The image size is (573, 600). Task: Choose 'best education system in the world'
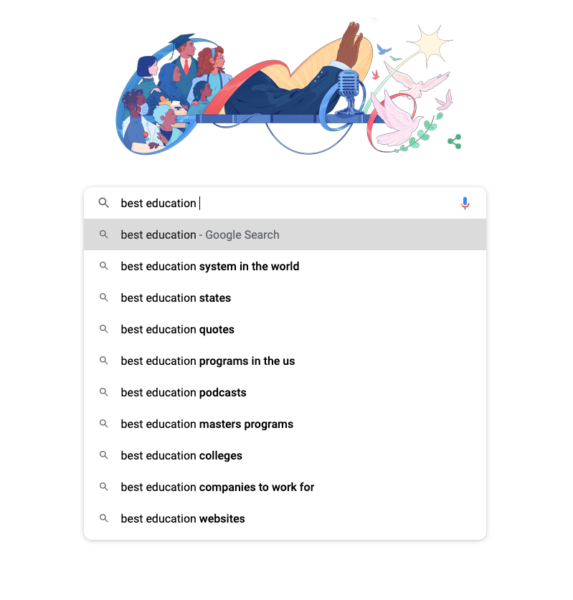pos(285,266)
